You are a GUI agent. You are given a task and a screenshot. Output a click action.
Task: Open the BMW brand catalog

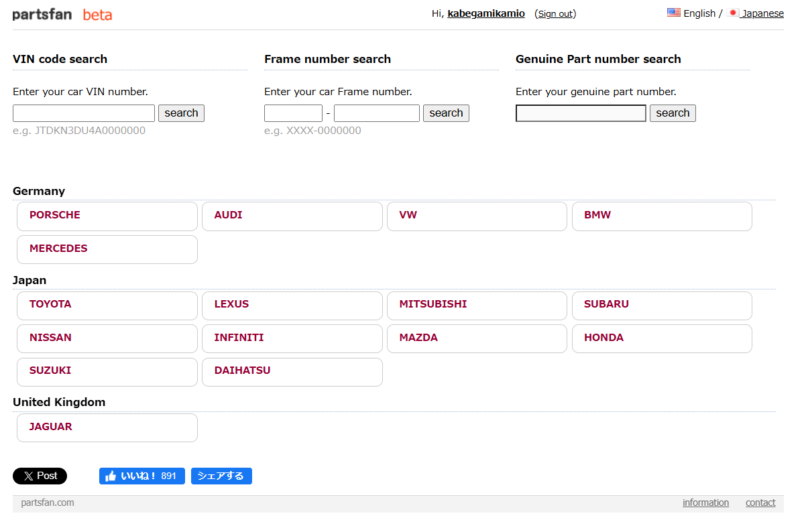point(662,216)
